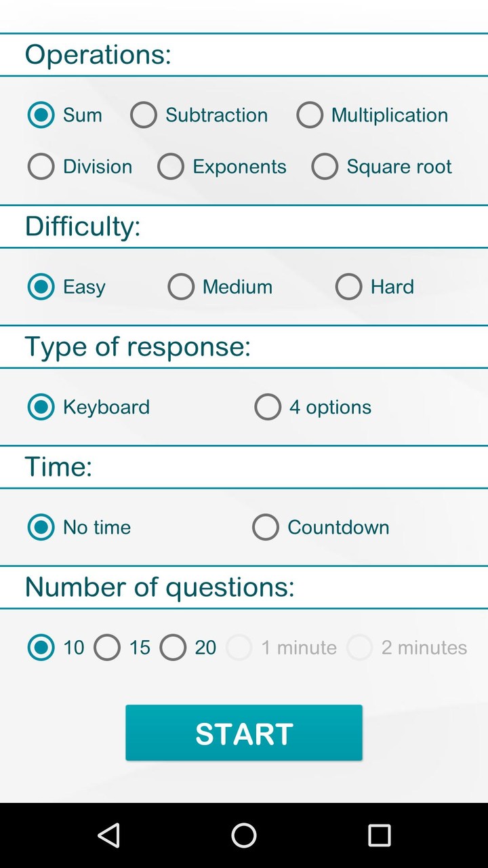Open the Android recent apps button
Screen dimensions: 488x868
378,835
